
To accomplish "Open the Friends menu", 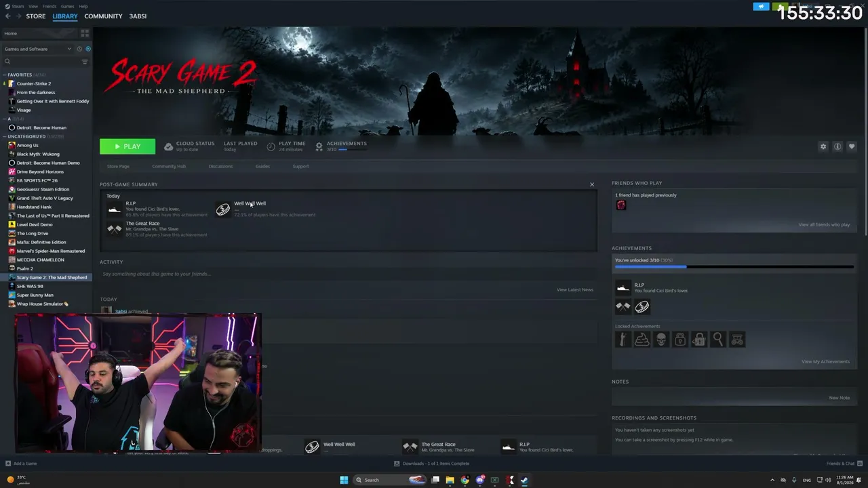I will point(50,6).
